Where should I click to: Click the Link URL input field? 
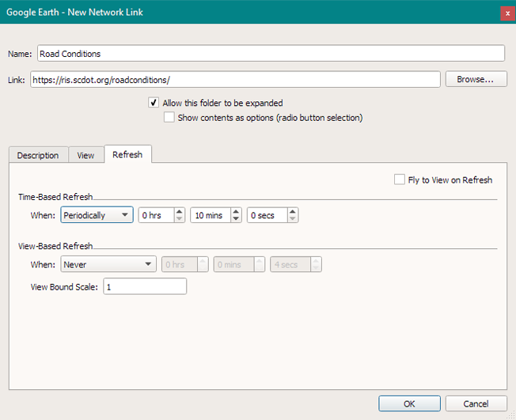click(x=235, y=80)
